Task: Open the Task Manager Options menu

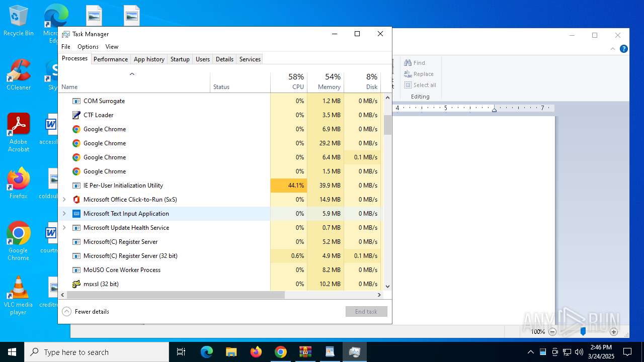Action: pyautogui.click(x=88, y=47)
